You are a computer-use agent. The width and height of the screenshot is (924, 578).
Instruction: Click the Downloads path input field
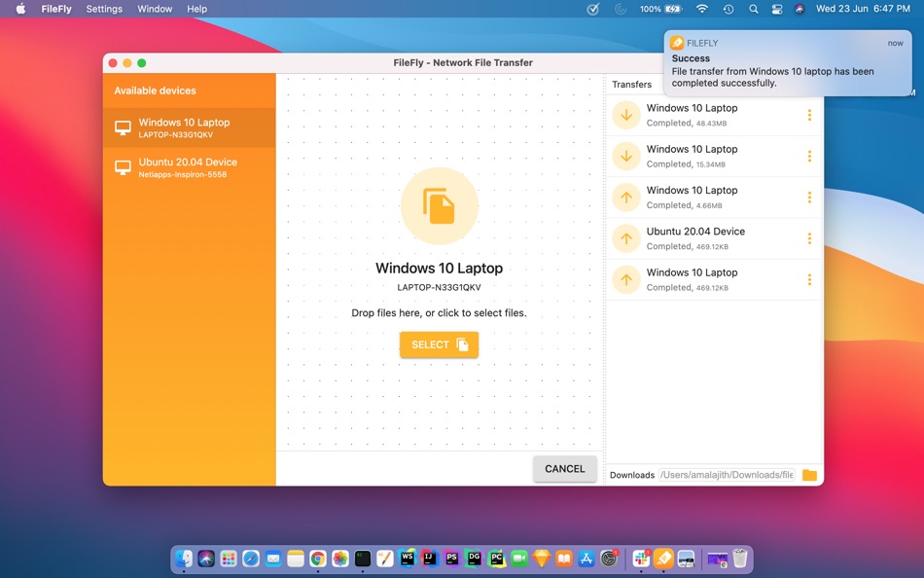pos(727,475)
